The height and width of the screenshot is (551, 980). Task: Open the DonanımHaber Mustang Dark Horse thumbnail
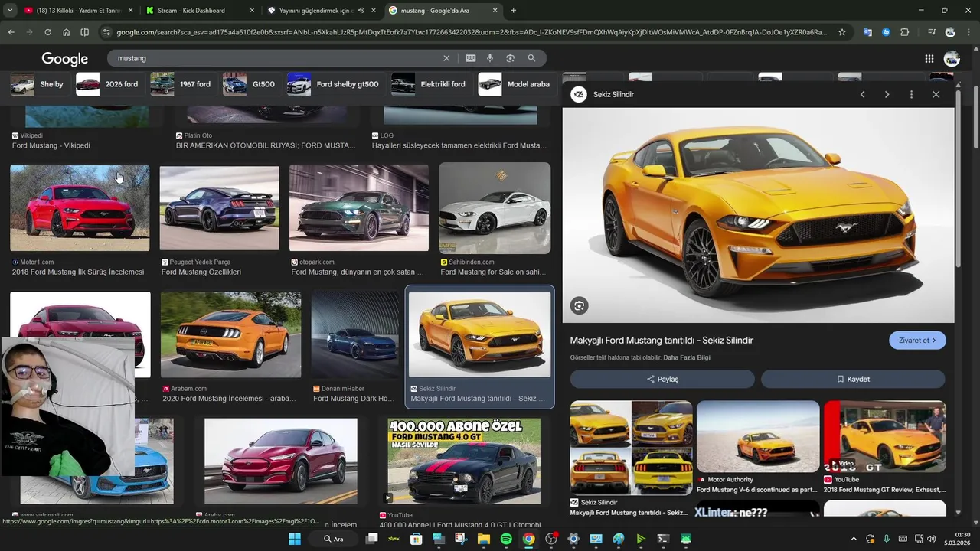(355, 334)
